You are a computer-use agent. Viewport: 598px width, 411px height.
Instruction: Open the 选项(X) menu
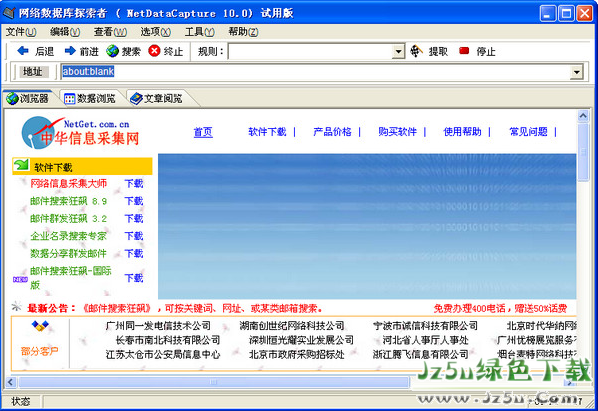click(155, 32)
